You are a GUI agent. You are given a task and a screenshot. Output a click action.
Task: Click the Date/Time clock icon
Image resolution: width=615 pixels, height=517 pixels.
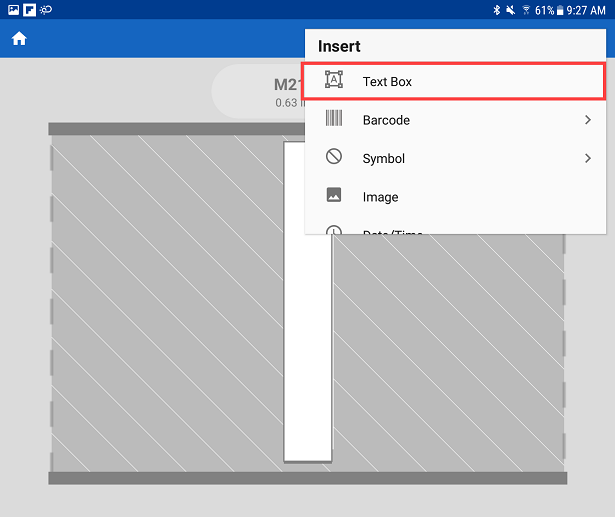click(334, 231)
